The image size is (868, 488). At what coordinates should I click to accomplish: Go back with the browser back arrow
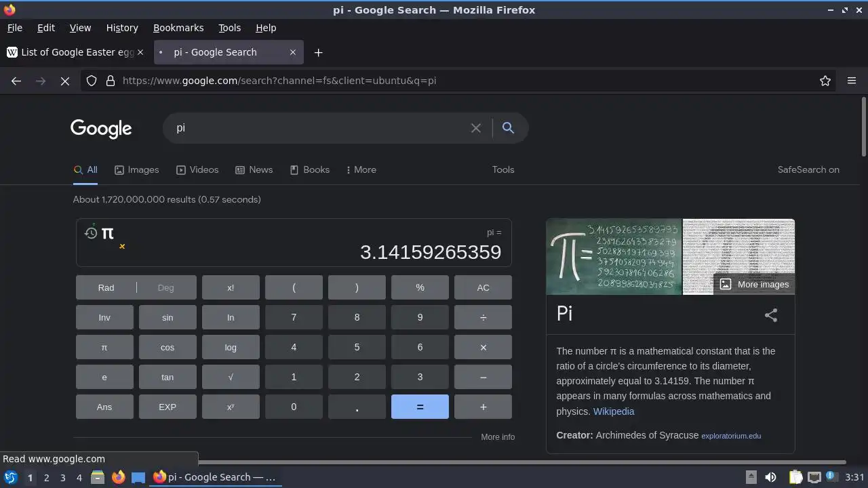point(16,81)
